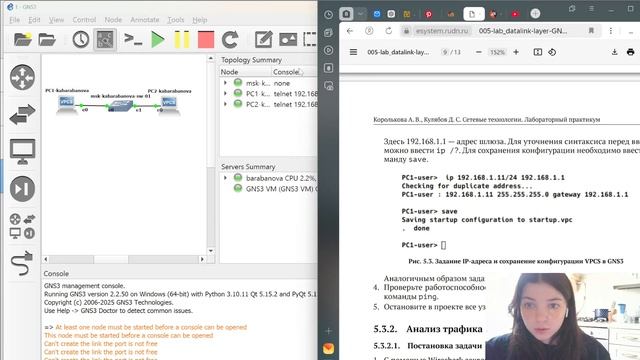
Task: Create a new blank project in GNS3
Action: (x=22, y=40)
